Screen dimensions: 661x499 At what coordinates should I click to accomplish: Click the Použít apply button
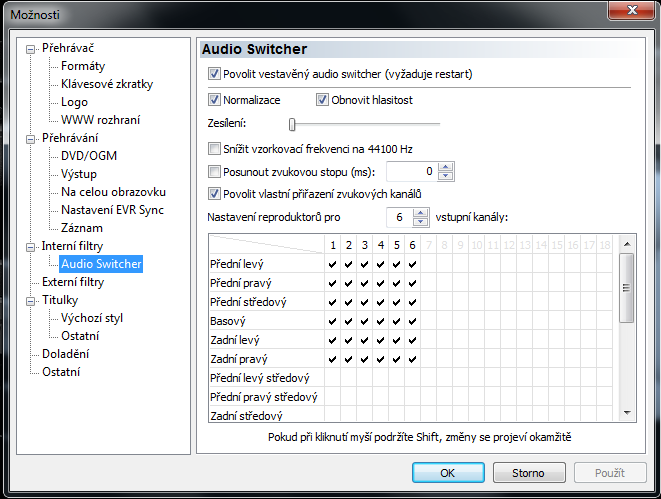click(610, 473)
